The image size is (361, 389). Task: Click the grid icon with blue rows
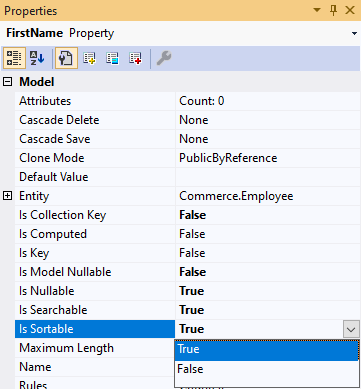[x=112, y=58]
